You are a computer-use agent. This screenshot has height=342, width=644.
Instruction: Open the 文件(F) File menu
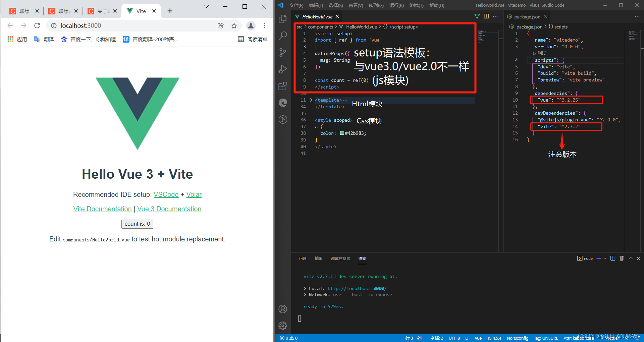coord(297,5)
